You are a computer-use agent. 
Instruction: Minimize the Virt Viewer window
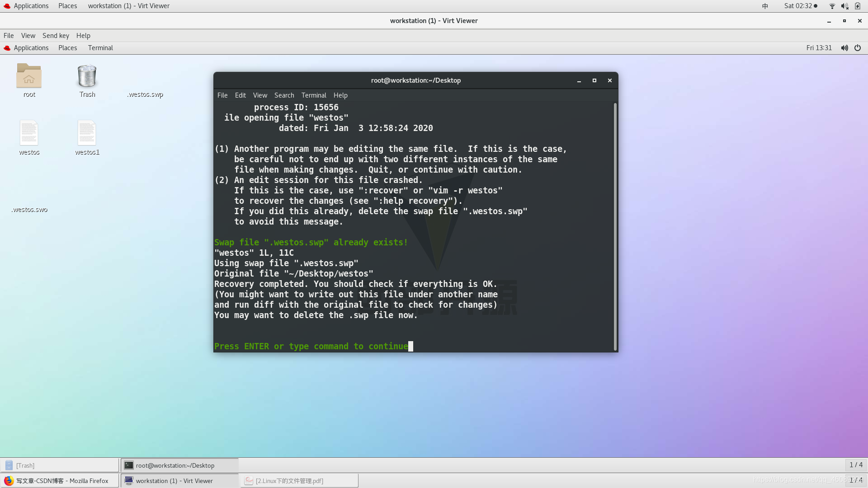(x=829, y=21)
